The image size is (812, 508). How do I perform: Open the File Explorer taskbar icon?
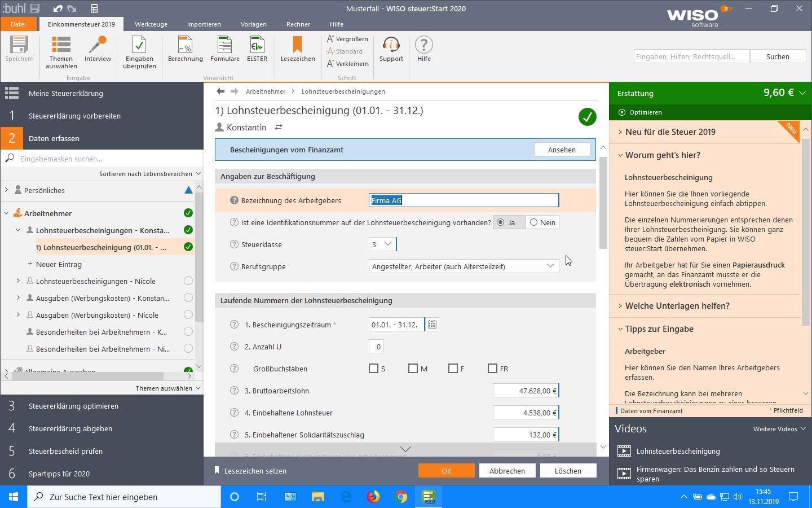(x=317, y=497)
